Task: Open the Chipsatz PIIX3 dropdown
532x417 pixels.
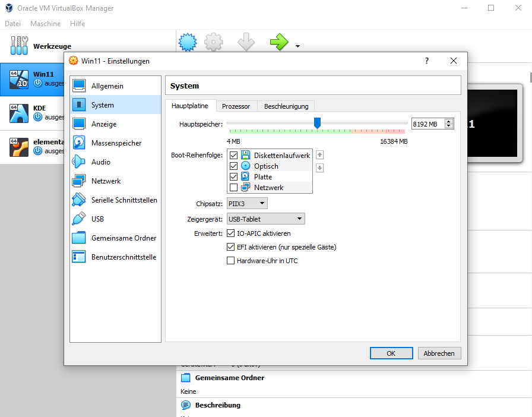Action: [x=247, y=203]
